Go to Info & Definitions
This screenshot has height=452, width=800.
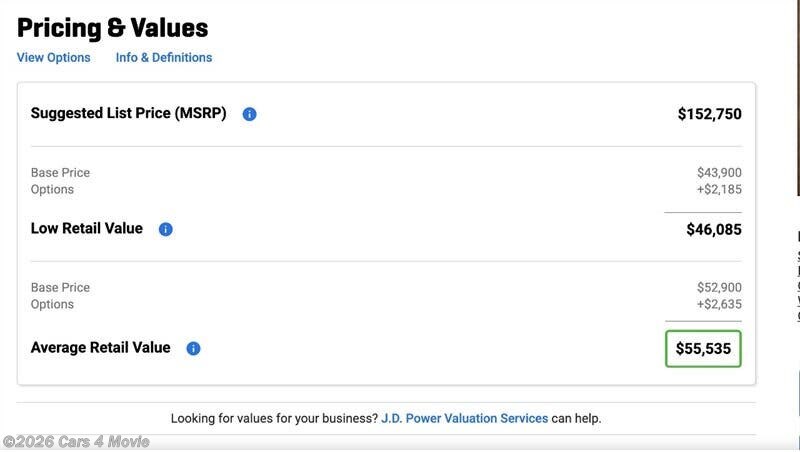pyautogui.click(x=164, y=58)
